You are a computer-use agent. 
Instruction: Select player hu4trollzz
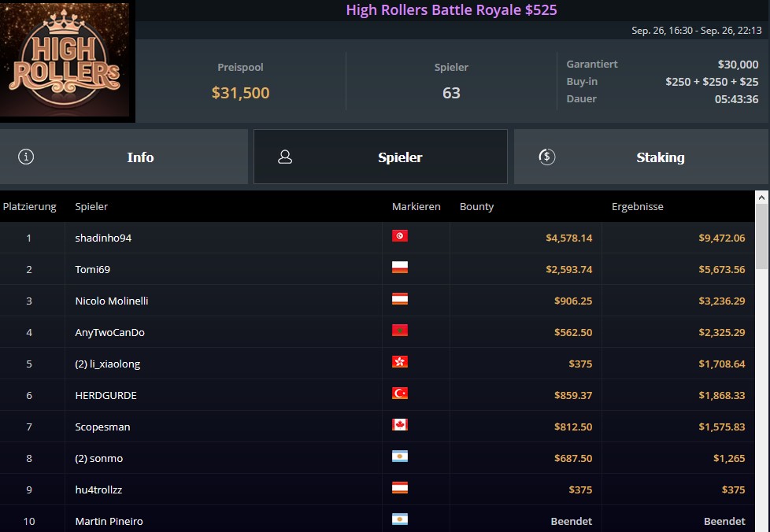click(x=98, y=490)
